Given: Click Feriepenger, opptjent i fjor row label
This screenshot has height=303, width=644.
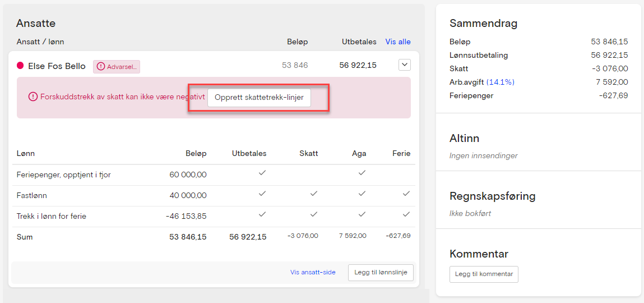Looking at the screenshot, I should click(x=64, y=175).
